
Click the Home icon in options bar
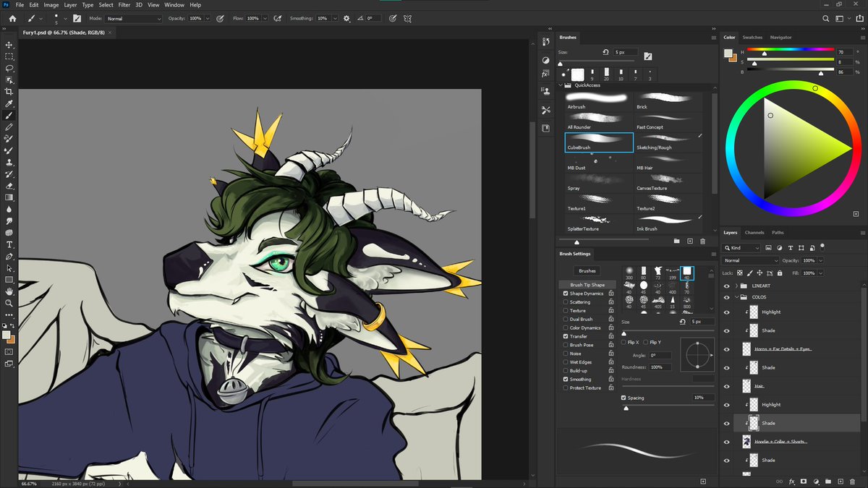click(12, 18)
